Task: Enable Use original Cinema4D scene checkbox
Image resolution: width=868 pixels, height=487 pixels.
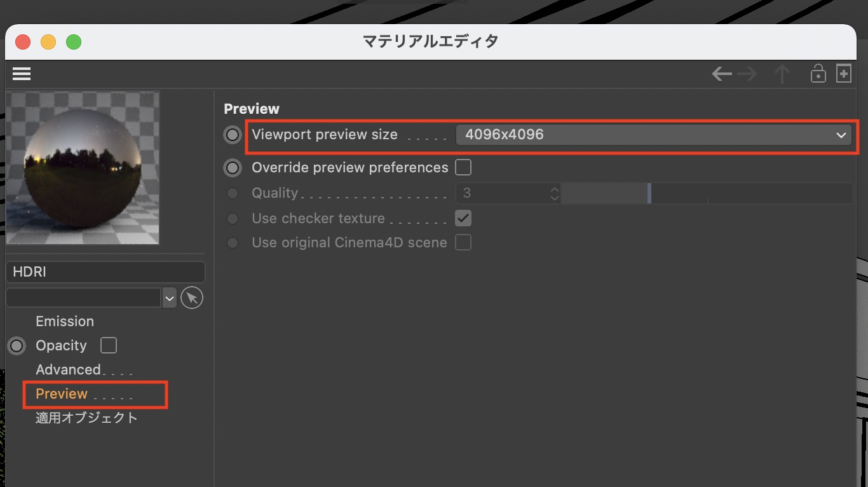Action: [x=463, y=242]
